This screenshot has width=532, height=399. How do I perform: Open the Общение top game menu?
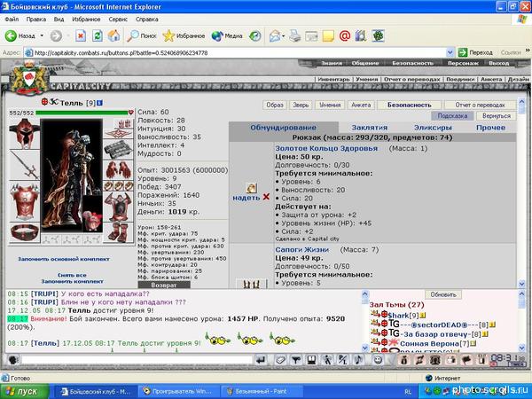tap(365, 63)
